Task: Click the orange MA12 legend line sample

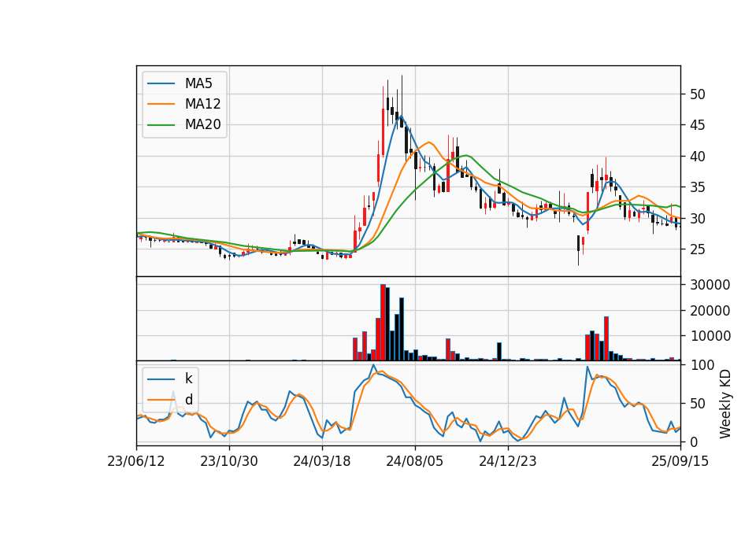Action: [x=161, y=104]
